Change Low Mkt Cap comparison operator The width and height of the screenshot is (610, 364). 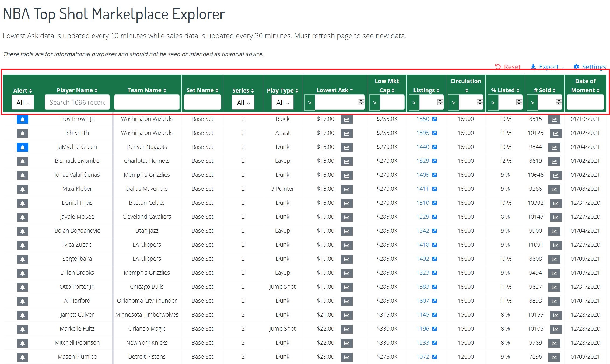pos(375,103)
